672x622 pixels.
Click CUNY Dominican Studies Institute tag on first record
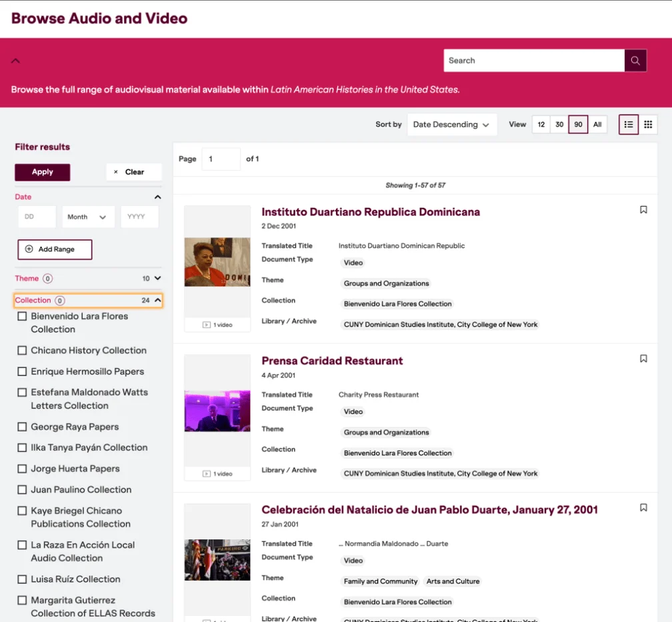(441, 325)
